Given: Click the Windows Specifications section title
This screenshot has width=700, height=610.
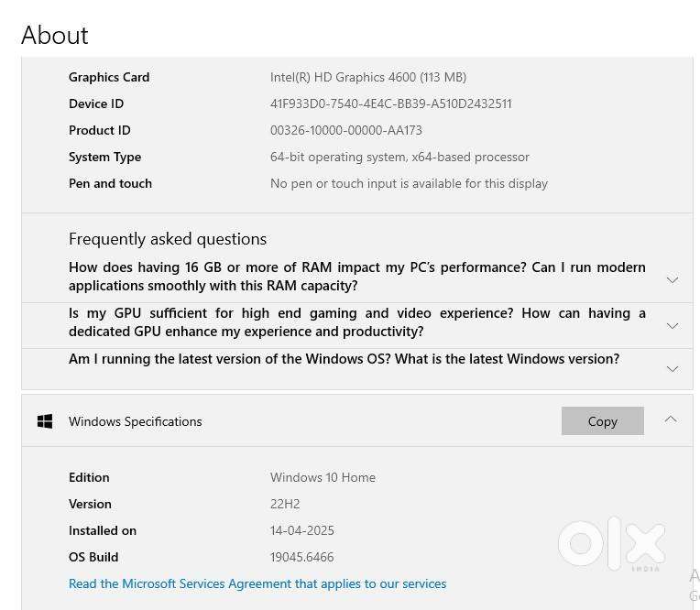Looking at the screenshot, I should (135, 421).
